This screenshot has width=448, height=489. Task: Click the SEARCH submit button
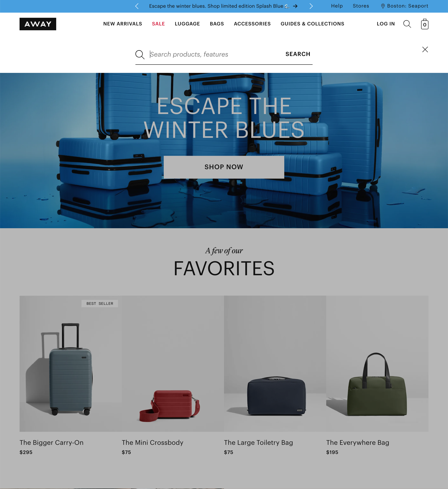coord(298,54)
